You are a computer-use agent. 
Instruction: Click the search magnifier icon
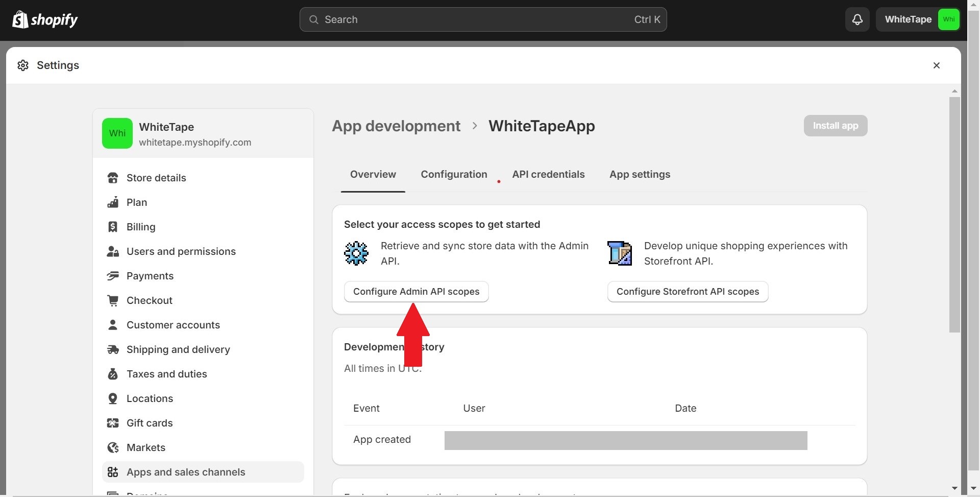pyautogui.click(x=314, y=19)
